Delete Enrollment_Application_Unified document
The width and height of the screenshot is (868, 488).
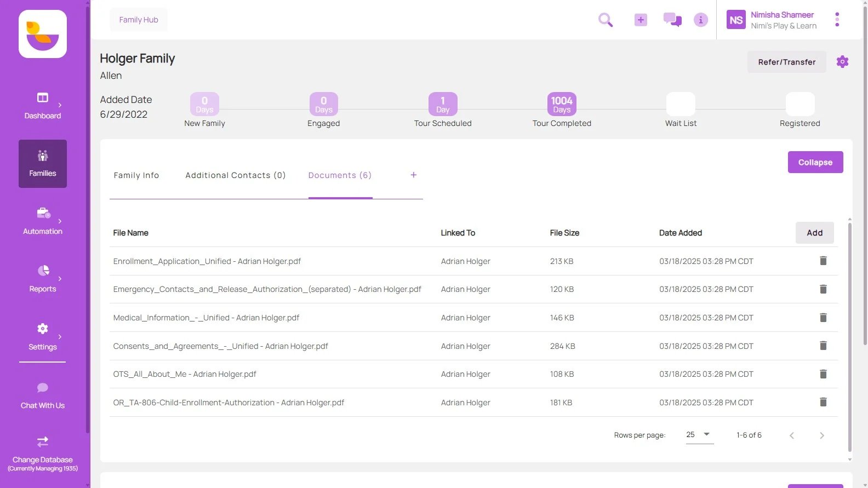tap(823, 261)
